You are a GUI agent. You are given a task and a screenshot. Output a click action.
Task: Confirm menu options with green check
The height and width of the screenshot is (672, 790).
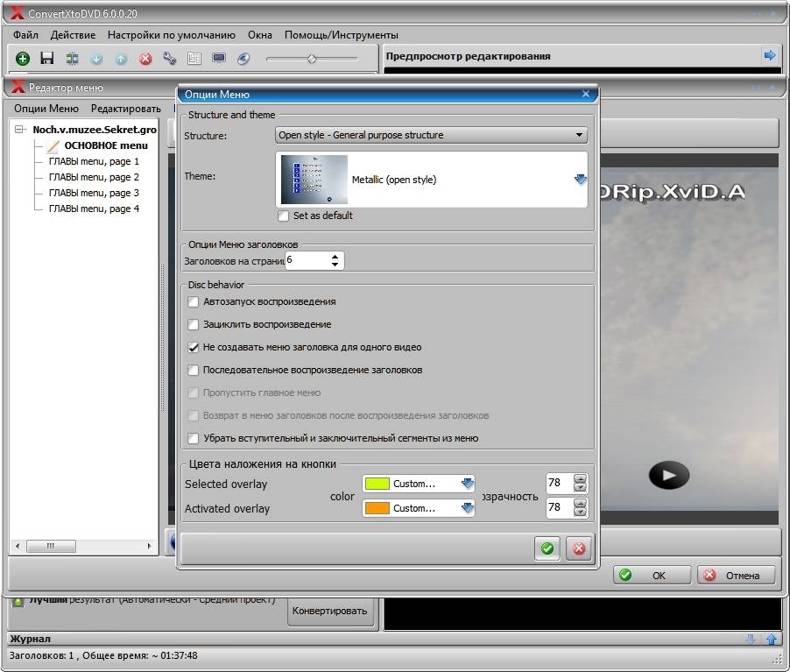(x=547, y=548)
